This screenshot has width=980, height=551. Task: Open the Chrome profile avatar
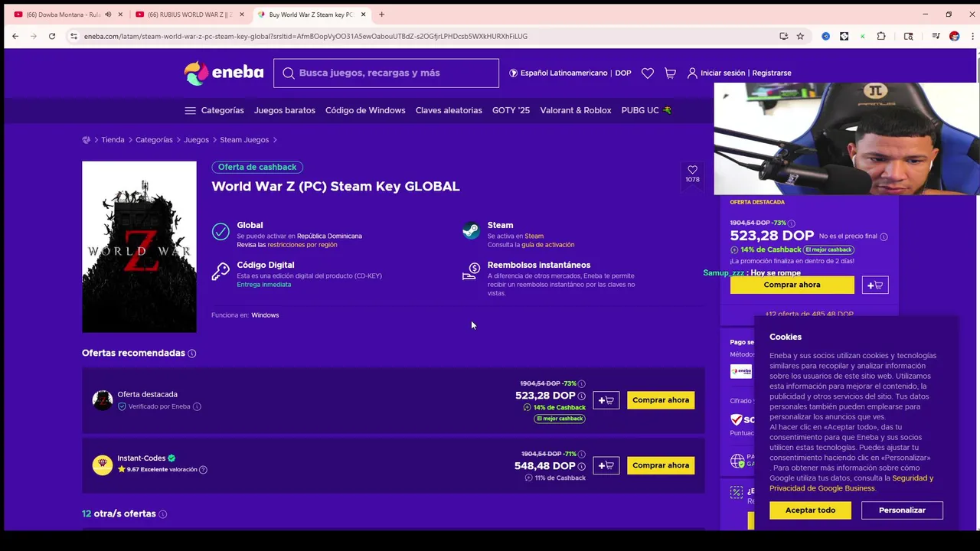tap(954, 36)
